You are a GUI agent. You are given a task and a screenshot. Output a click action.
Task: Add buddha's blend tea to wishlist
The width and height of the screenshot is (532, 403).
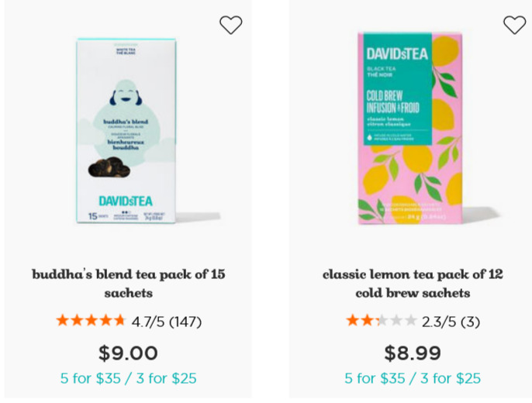(231, 25)
